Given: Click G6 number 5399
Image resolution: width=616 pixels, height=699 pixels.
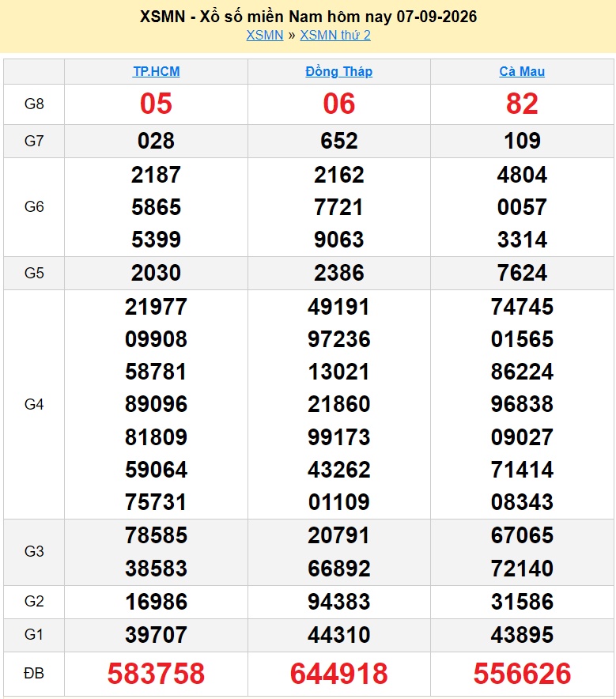Looking at the screenshot, I should click(156, 240).
